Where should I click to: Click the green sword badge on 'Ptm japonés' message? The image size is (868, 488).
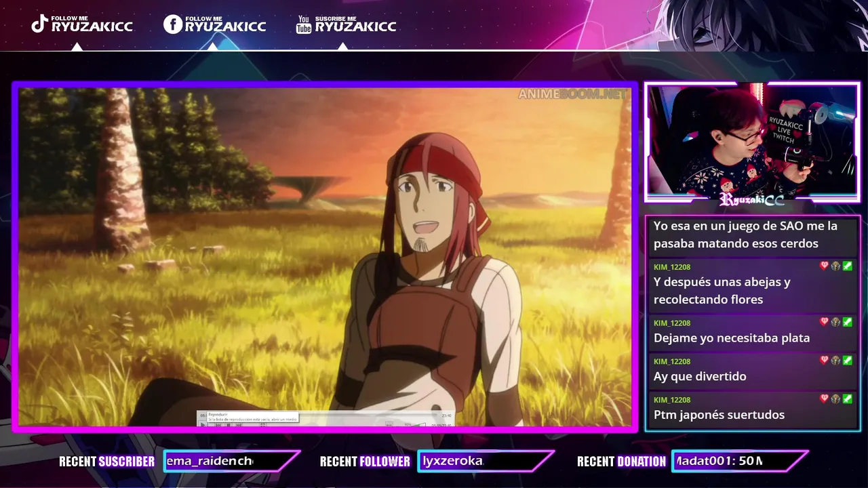[848, 399]
